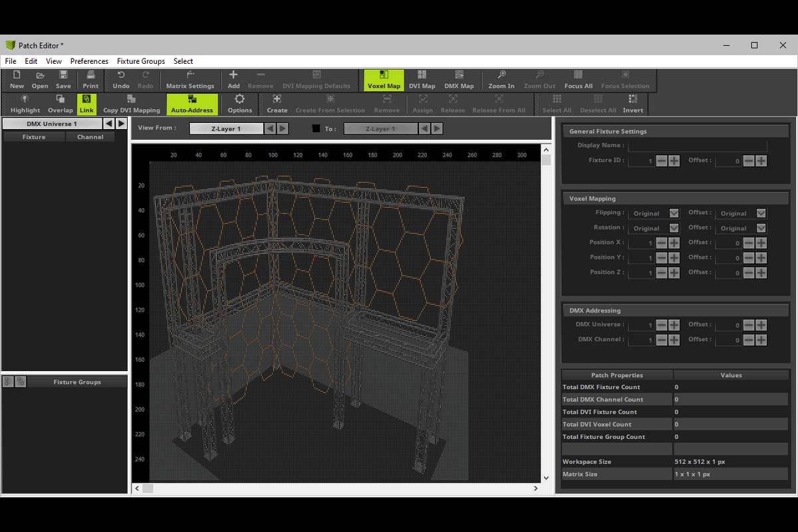Image resolution: width=798 pixels, height=532 pixels.
Task: Disable the Link toggle
Action: tap(86, 104)
